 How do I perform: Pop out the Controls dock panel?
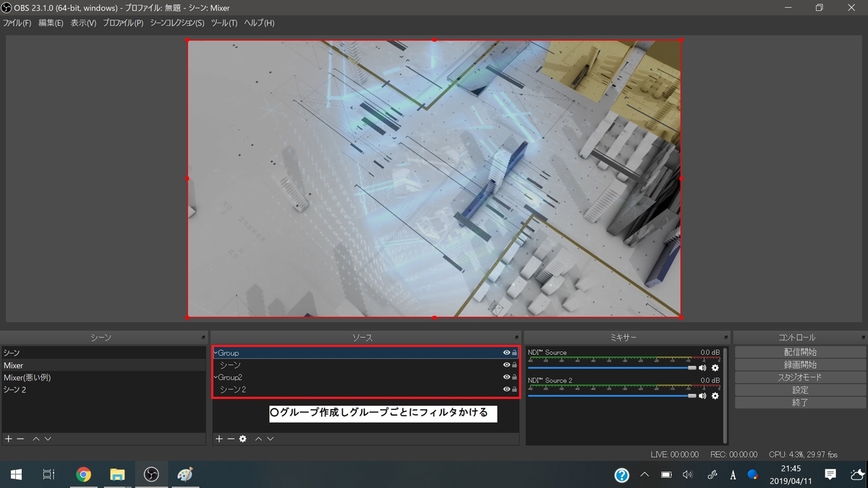point(862,338)
